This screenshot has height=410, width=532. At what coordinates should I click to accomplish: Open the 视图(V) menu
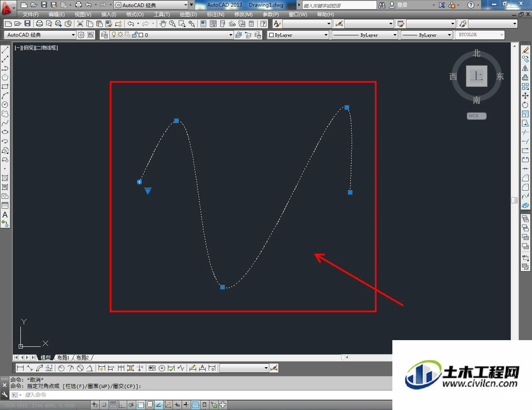(83, 14)
